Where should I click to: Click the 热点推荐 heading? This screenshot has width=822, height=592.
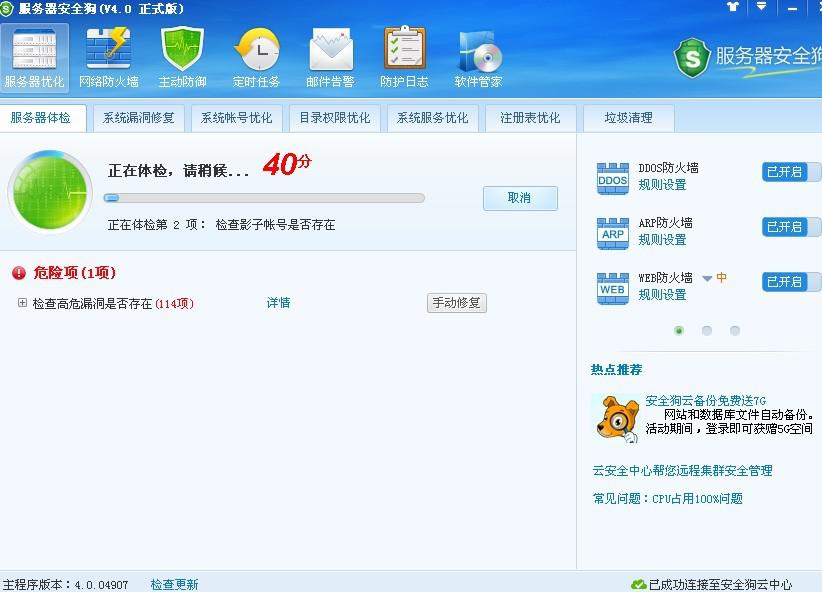coord(616,370)
